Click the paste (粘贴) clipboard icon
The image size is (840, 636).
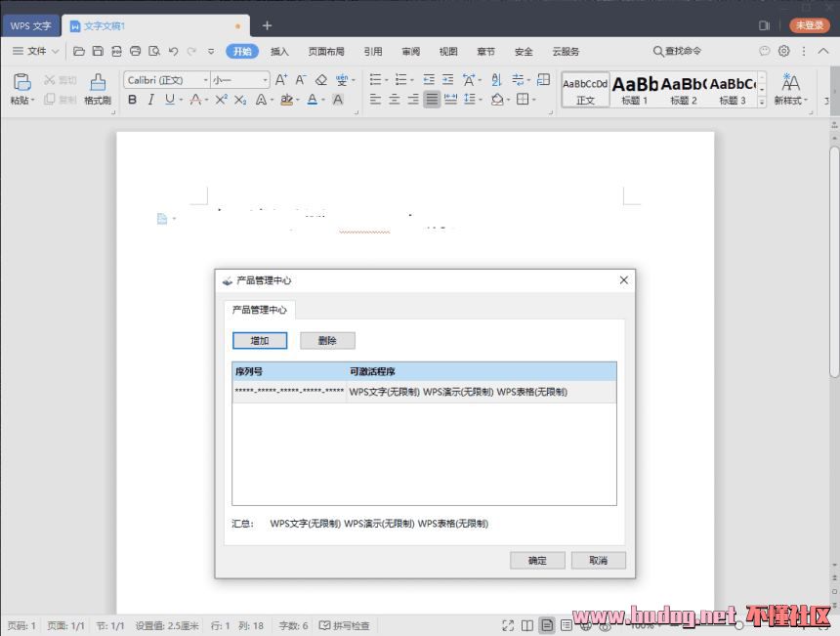pyautogui.click(x=21, y=82)
